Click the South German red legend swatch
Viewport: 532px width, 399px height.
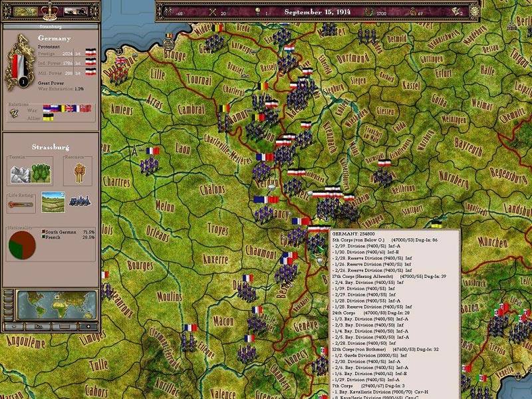[43, 231]
